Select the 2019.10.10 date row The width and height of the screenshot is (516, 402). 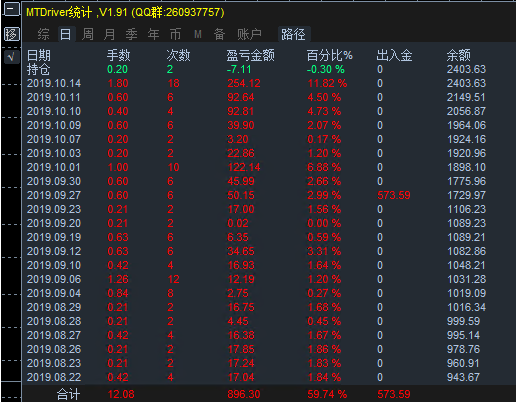[x=54, y=111]
